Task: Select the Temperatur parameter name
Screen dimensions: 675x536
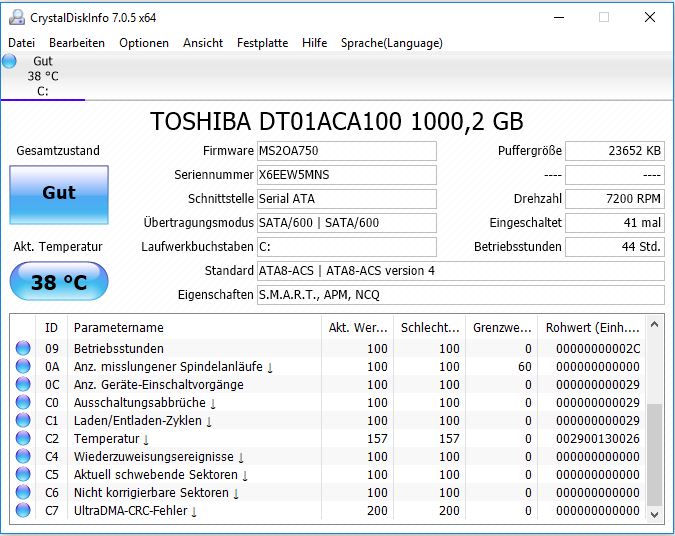Action: coord(111,439)
